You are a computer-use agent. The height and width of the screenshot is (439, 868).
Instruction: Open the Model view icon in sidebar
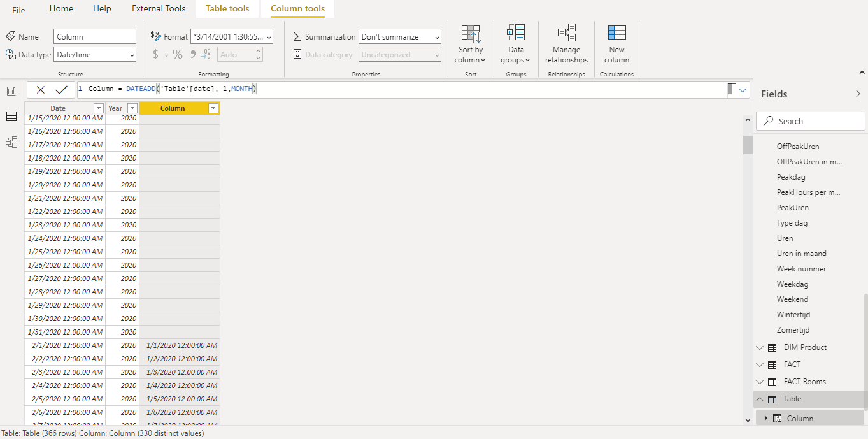(x=11, y=142)
